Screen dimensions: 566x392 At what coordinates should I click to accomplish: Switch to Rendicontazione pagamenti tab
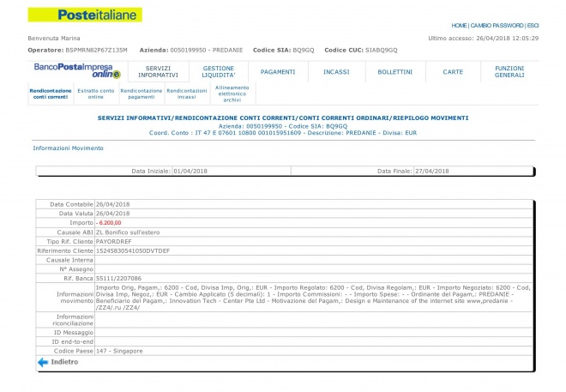[x=141, y=93]
